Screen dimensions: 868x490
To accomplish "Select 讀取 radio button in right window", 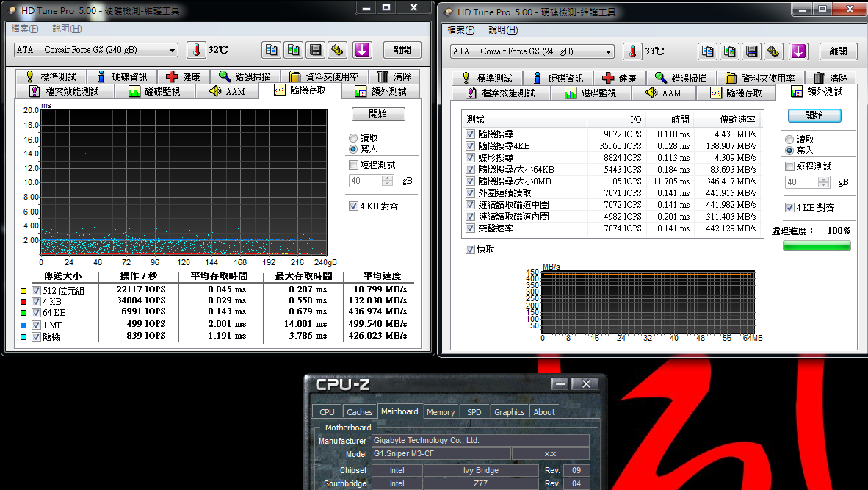I will pyautogui.click(x=789, y=140).
